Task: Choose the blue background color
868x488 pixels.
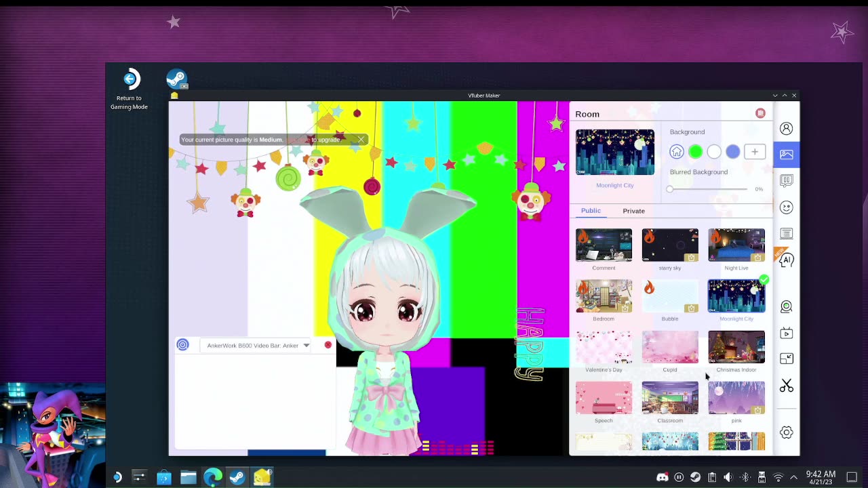Action: pos(733,152)
